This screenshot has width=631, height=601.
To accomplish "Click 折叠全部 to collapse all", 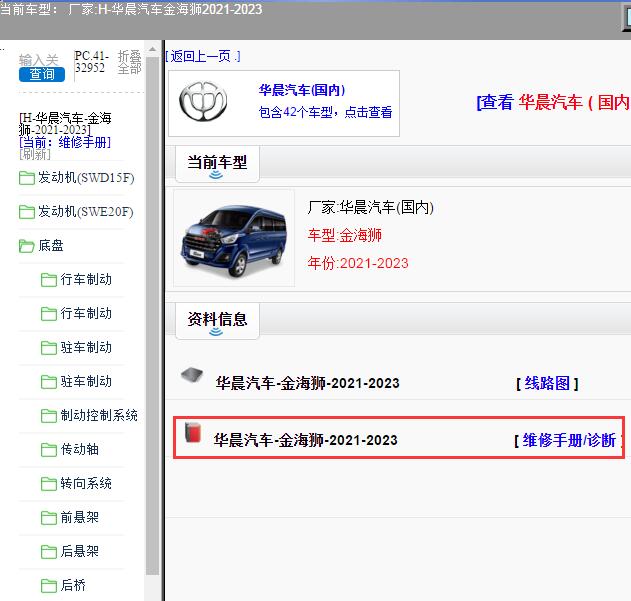I will (129, 62).
